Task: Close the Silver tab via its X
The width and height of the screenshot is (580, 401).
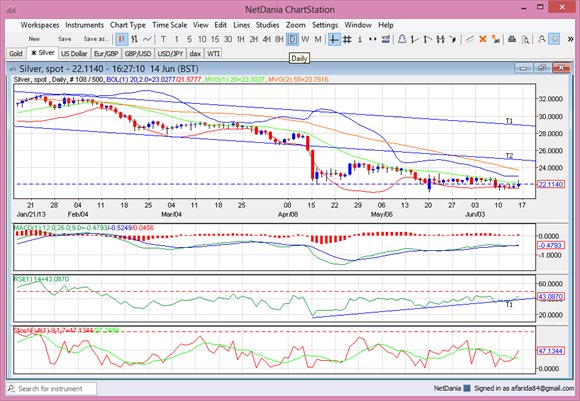Action: (34, 53)
